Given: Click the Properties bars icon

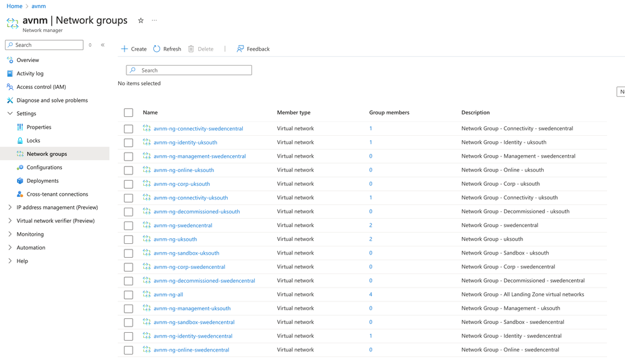Looking at the screenshot, I should tap(20, 127).
